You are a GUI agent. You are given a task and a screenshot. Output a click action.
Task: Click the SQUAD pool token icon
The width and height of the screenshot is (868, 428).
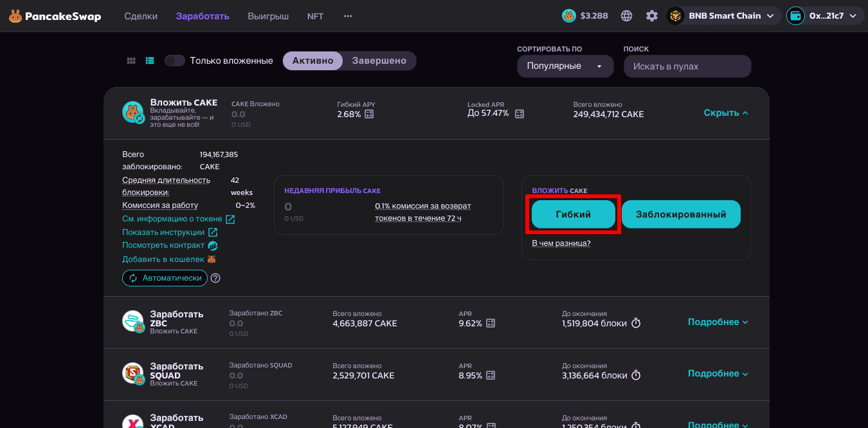133,373
